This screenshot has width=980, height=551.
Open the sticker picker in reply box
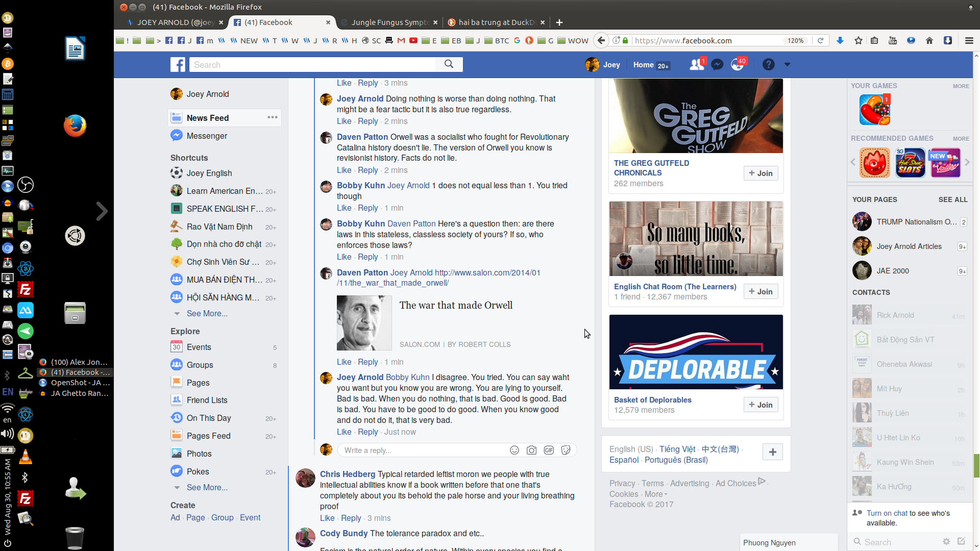(x=566, y=450)
